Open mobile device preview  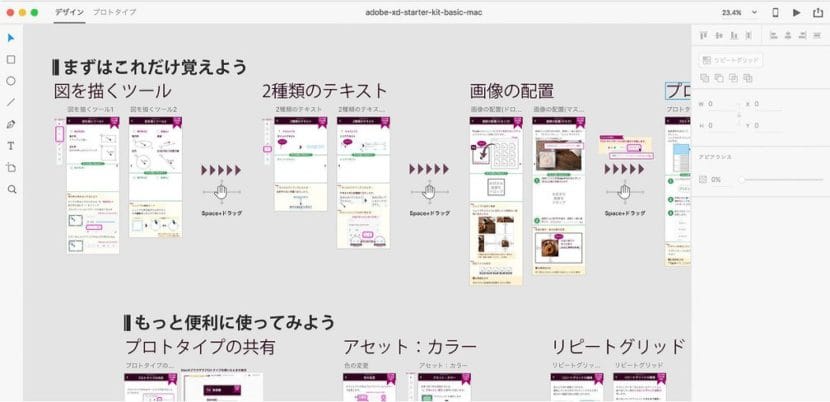(x=776, y=13)
